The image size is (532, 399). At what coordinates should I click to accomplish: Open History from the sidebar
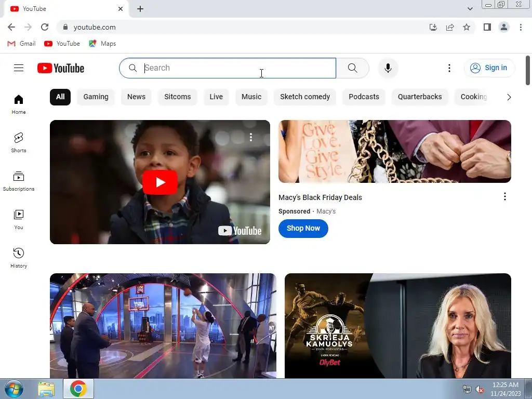tap(19, 258)
